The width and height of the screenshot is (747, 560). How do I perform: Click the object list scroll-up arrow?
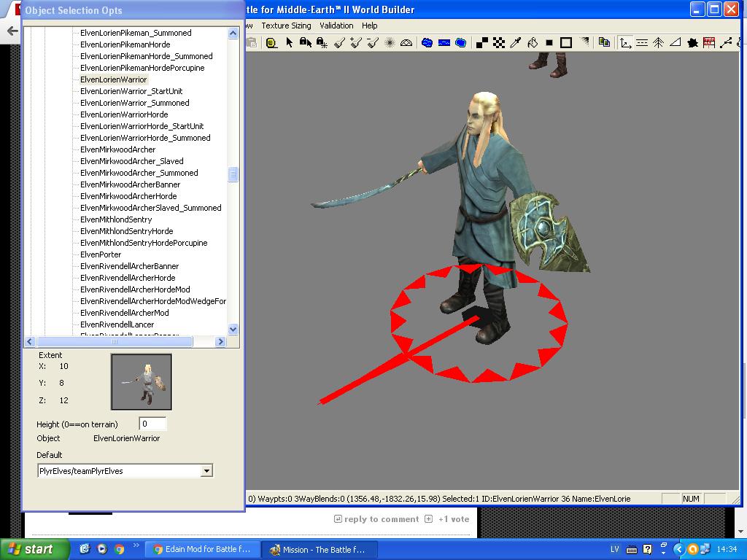coord(233,33)
